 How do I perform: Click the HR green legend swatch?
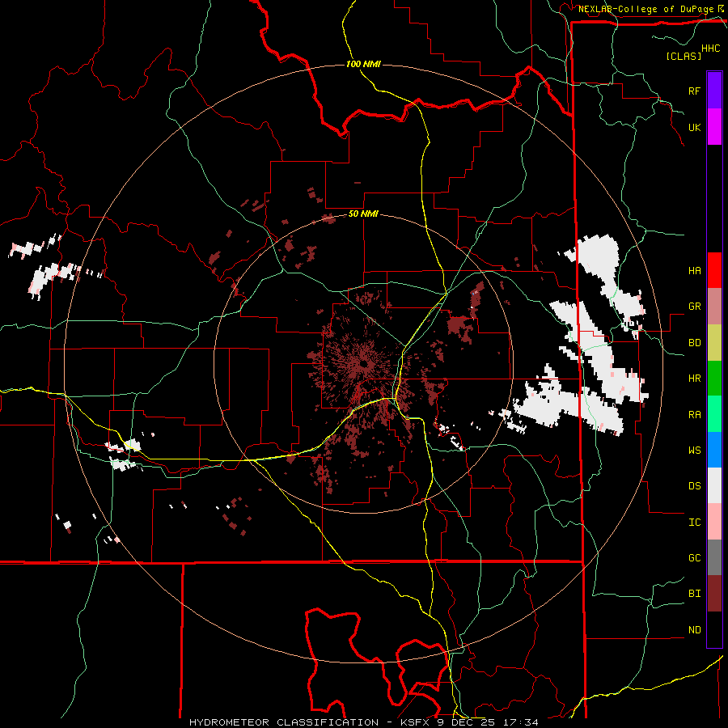pos(714,379)
